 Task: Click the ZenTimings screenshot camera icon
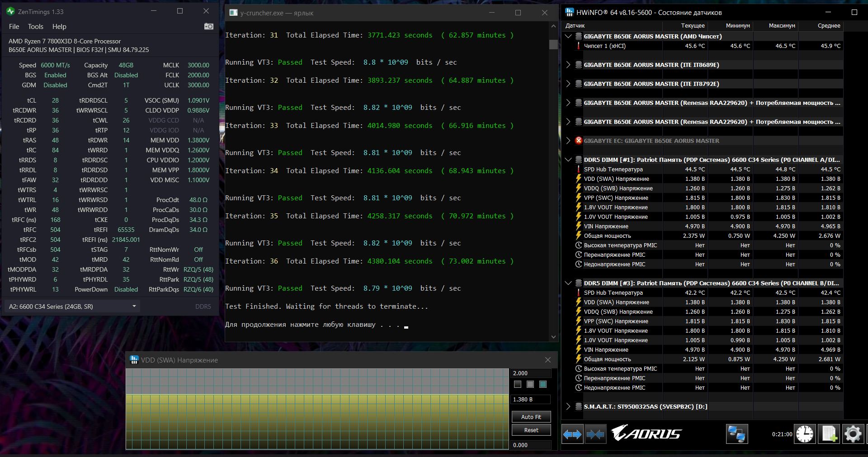tap(208, 27)
